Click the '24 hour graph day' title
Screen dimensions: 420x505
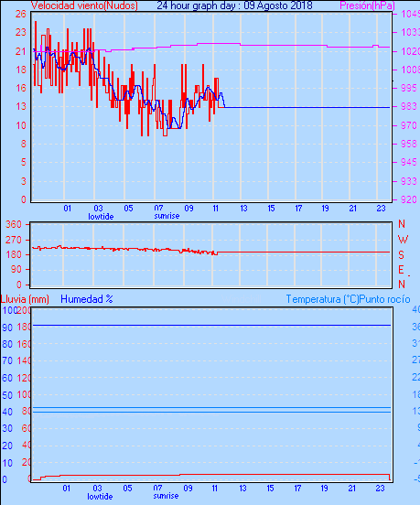tap(196, 5)
